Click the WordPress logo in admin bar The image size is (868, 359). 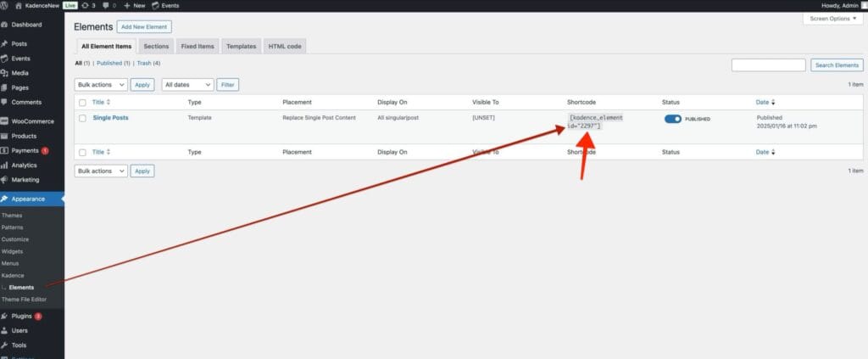pos(6,5)
